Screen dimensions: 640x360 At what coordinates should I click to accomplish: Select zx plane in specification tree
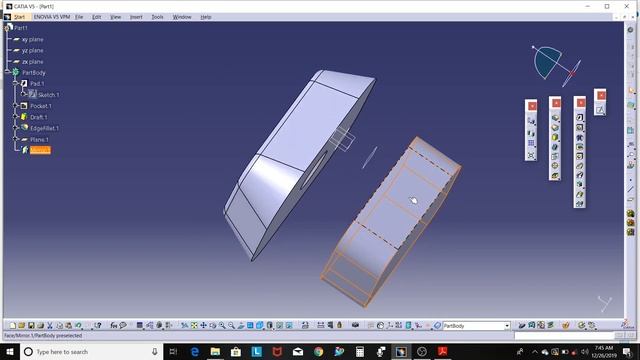pos(32,62)
